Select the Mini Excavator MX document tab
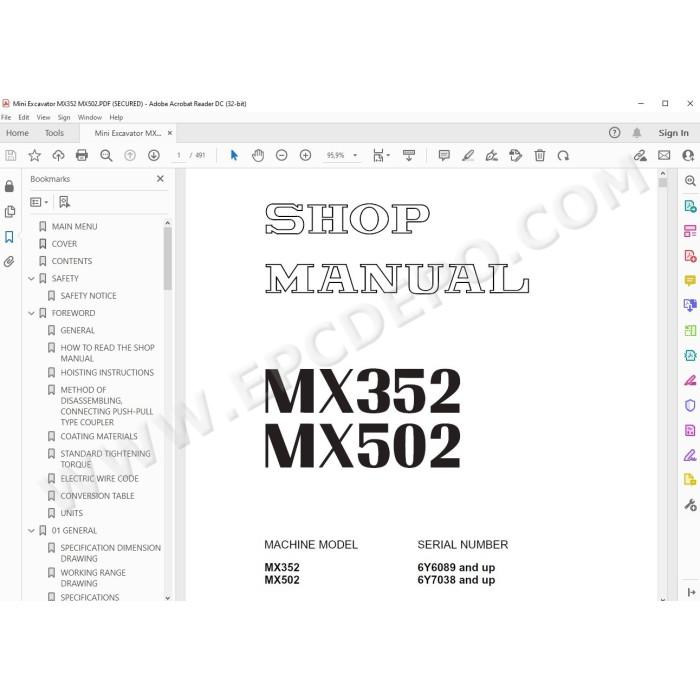 (128, 133)
